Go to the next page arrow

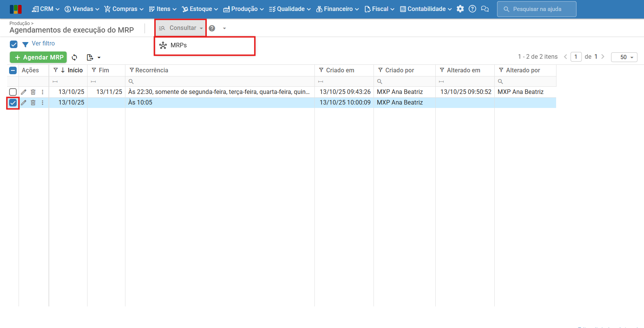[603, 57]
